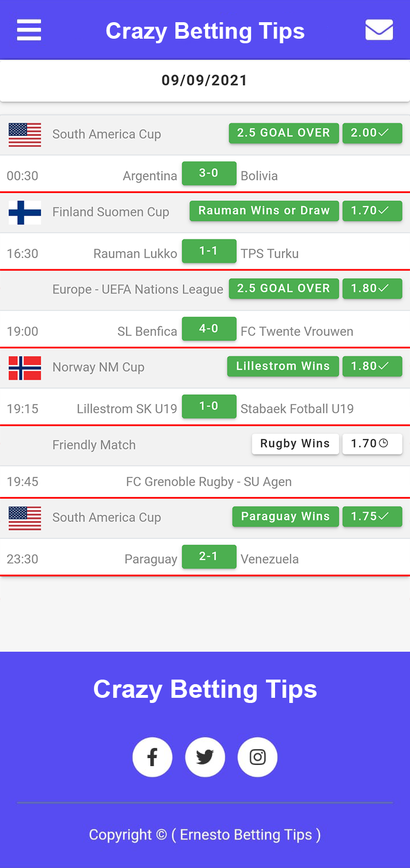
Task: Tap the 3-0 Argentina score badge
Action: 209,173
